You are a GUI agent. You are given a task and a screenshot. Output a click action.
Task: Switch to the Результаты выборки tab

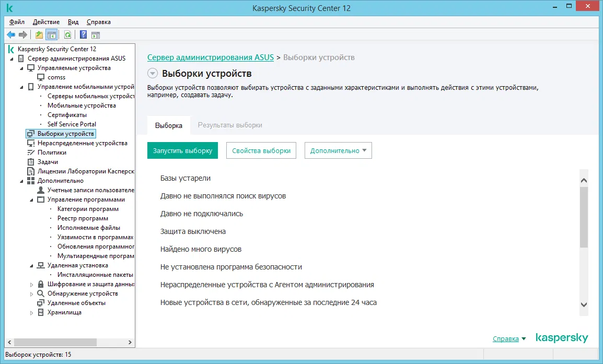[x=230, y=125]
